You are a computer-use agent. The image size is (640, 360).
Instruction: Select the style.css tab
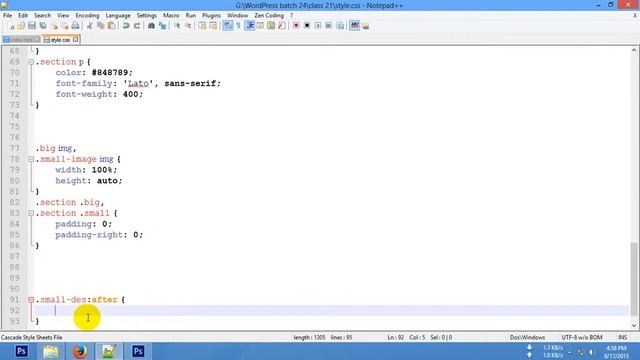pos(60,40)
